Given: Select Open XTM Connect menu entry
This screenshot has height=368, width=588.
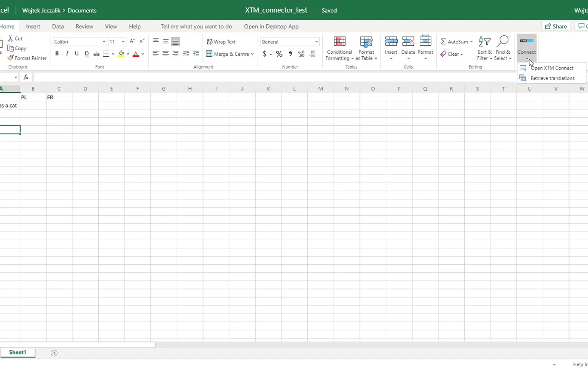Looking at the screenshot, I should point(552,68).
